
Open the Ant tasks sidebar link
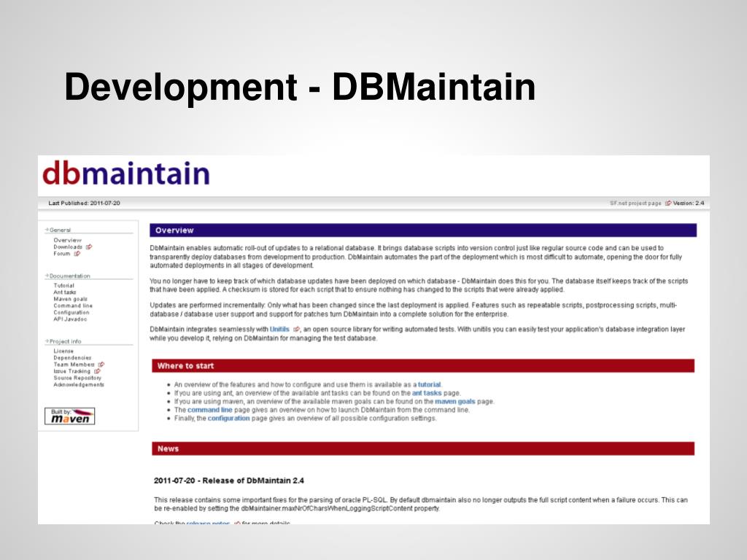65,292
